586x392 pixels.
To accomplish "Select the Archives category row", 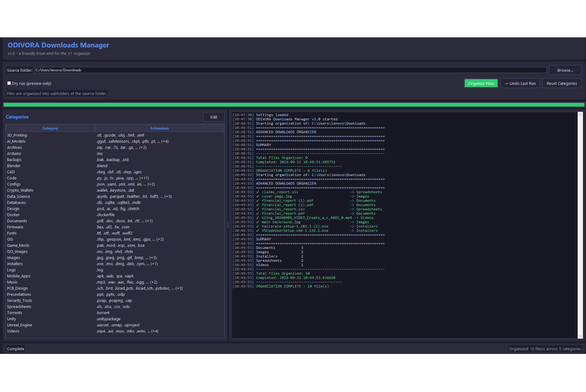I will point(115,147).
